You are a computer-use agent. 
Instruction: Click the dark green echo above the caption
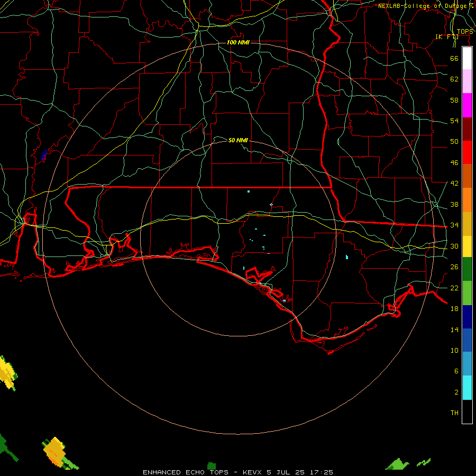tap(212, 465)
